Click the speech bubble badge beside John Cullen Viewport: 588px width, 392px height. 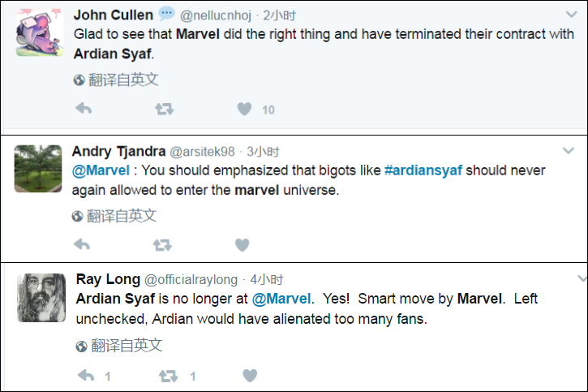pyautogui.click(x=166, y=14)
